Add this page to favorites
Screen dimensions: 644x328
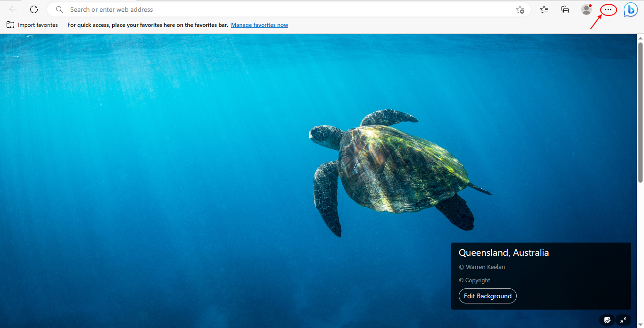pyautogui.click(x=520, y=9)
